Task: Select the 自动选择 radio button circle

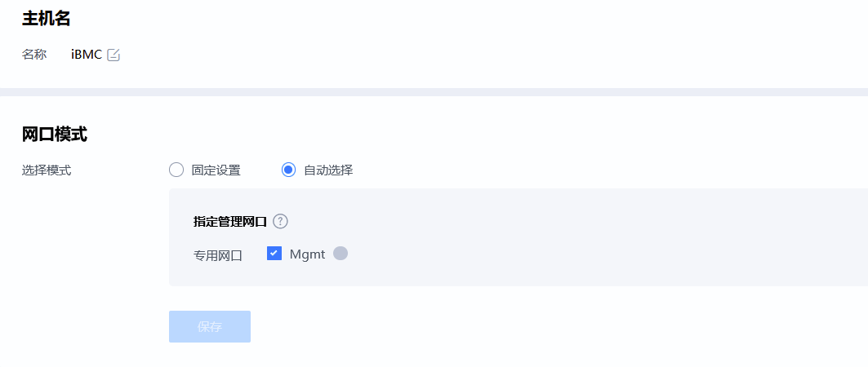Action: click(x=288, y=170)
